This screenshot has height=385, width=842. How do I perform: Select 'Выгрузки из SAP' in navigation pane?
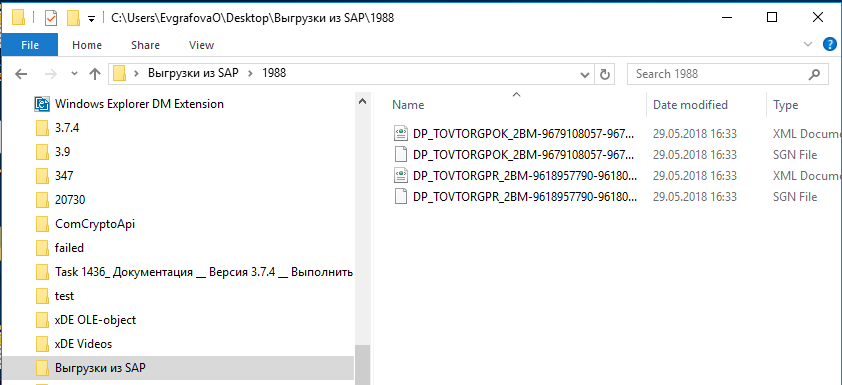[x=100, y=368]
